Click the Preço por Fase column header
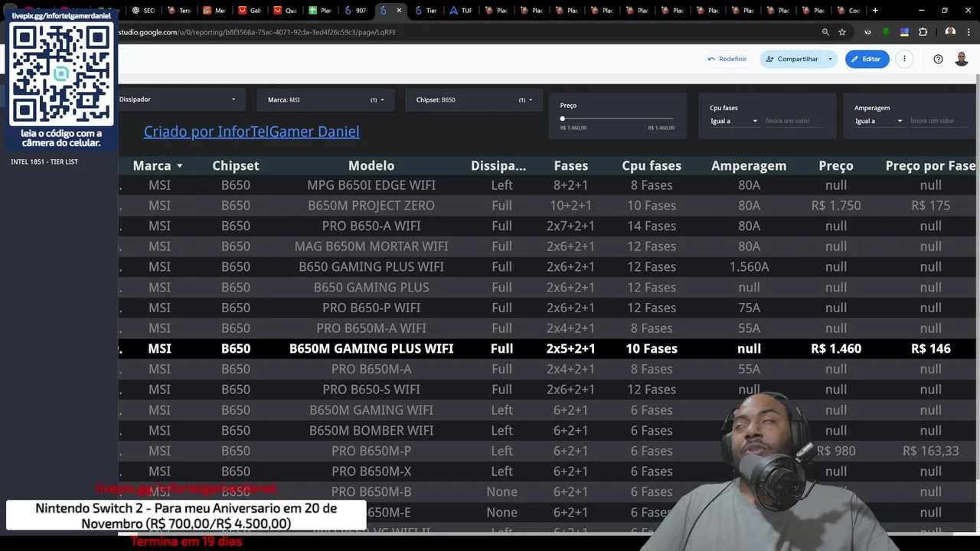This screenshot has width=980, height=551. coord(931,165)
